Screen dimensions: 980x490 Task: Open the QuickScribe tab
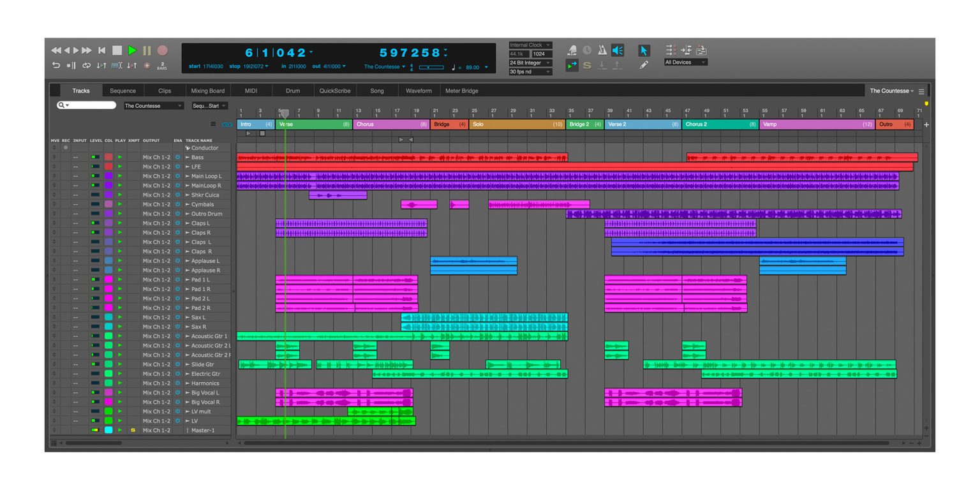(x=335, y=91)
